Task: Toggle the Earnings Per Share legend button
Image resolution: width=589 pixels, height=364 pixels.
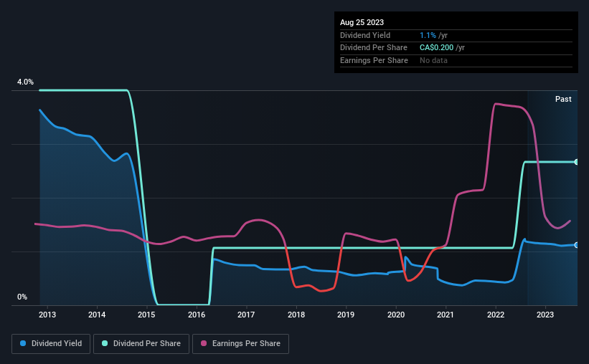Action: click(x=240, y=344)
